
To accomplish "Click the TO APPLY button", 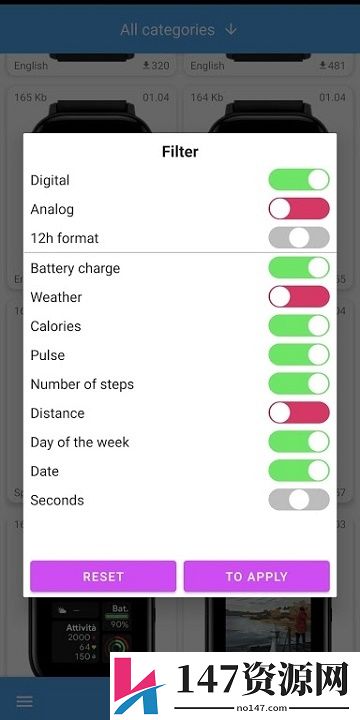I will click(x=257, y=576).
